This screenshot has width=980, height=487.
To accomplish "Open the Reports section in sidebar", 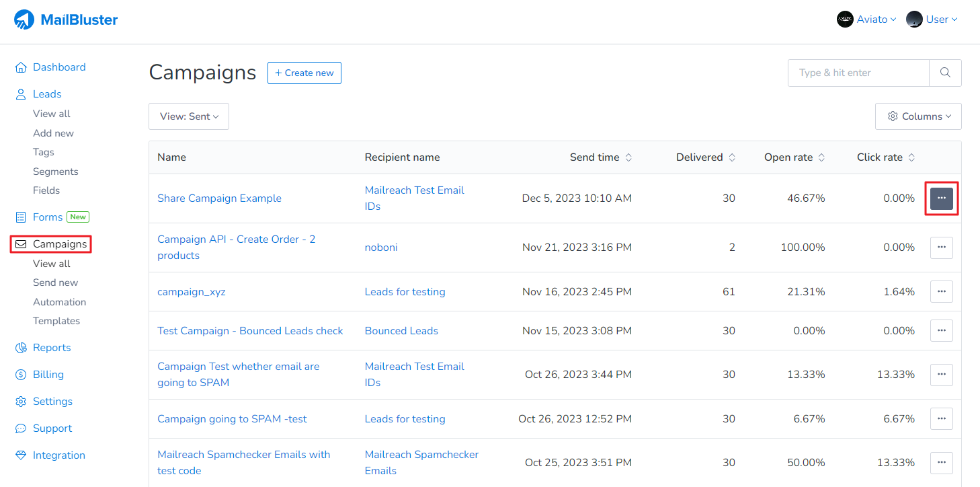I will point(51,348).
